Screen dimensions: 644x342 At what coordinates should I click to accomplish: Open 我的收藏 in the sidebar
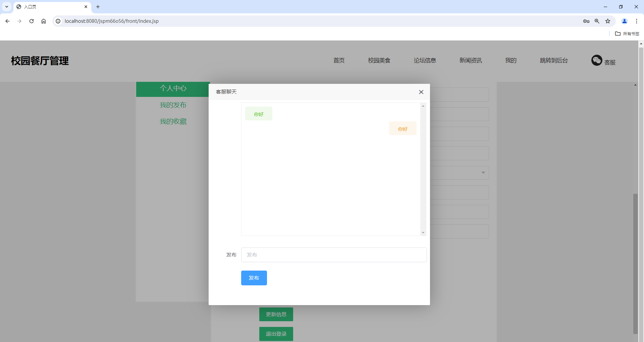pyautogui.click(x=173, y=121)
